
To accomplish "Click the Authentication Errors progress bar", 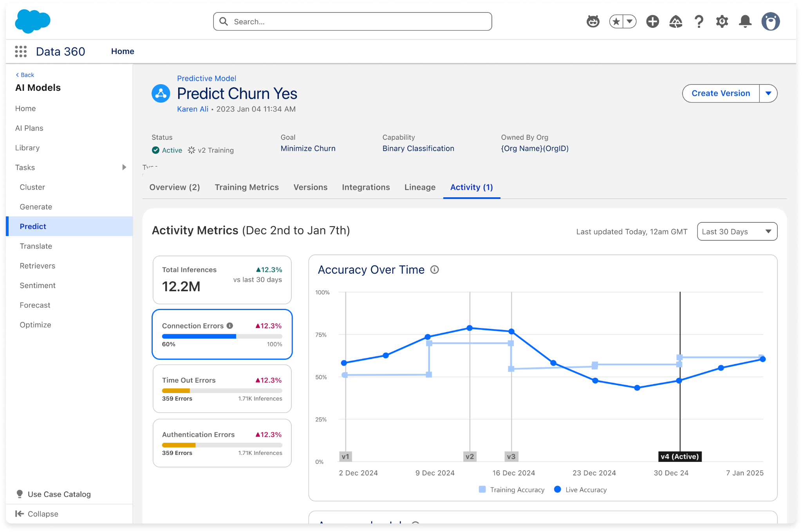I will (x=222, y=445).
